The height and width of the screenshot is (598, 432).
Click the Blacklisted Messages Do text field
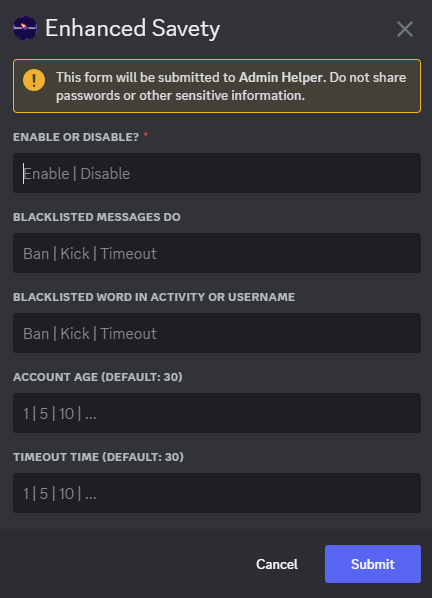(217, 253)
